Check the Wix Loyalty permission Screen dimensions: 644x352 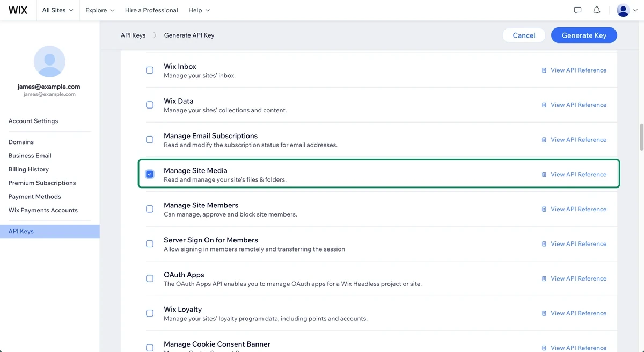150,313
